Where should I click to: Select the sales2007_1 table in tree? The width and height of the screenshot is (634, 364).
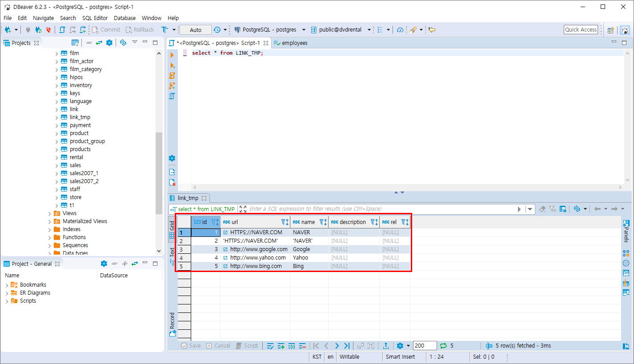[x=84, y=173]
